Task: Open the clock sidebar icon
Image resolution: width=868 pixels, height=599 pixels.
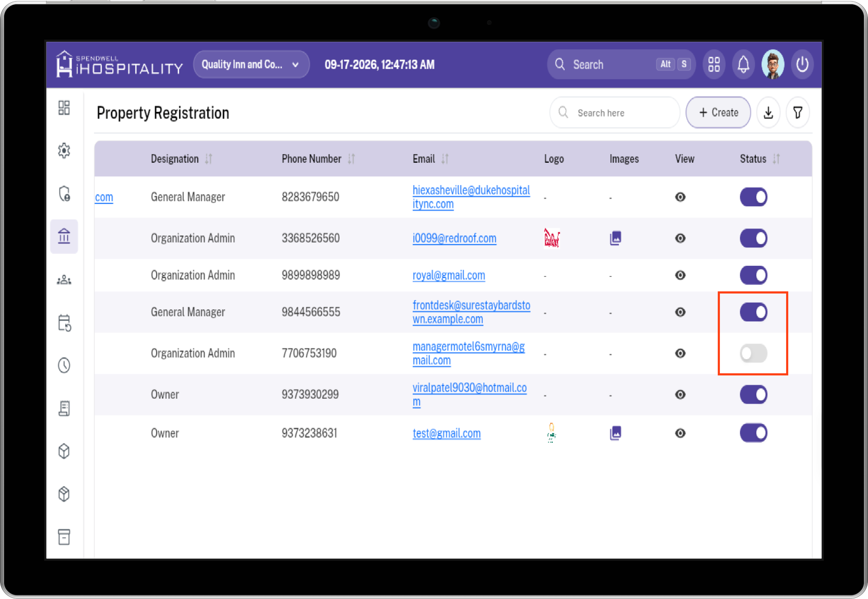Action: coord(64,365)
